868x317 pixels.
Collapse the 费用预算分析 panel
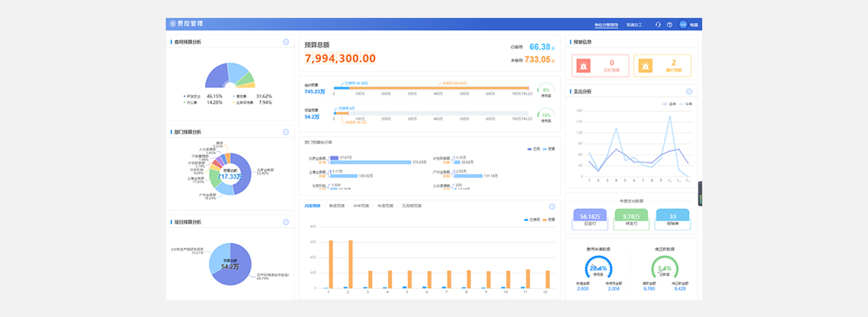point(285,42)
